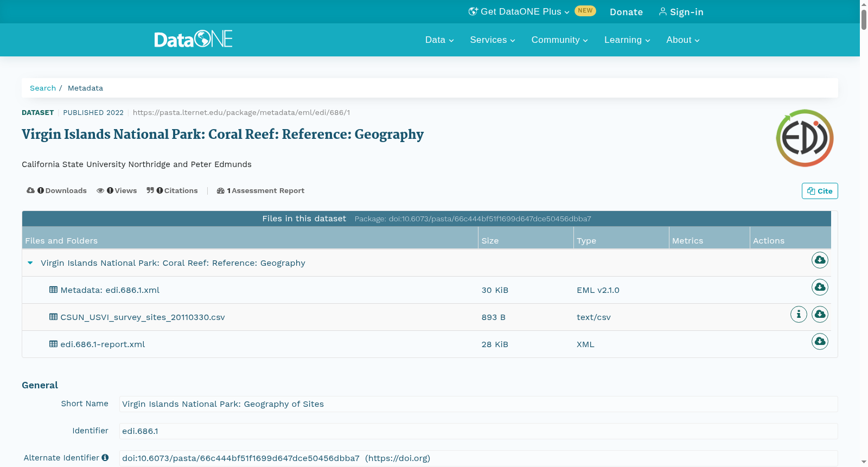Image resolution: width=868 pixels, height=467 pixels.
Task: Click the Sign-in link
Action: pyautogui.click(x=681, y=12)
